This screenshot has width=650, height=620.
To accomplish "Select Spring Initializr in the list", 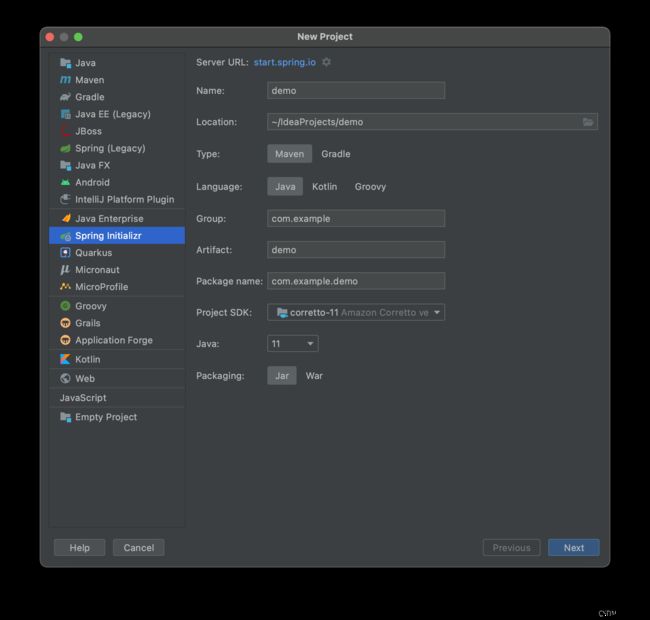I will click(x=117, y=236).
